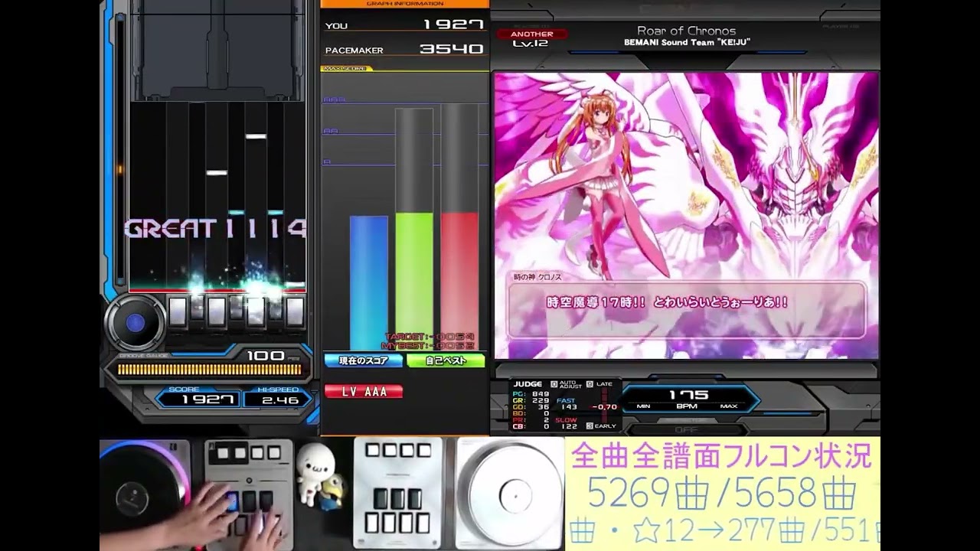The width and height of the screenshot is (980, 551).
Task: Click the JUDGE panel header
Action: 528,384
